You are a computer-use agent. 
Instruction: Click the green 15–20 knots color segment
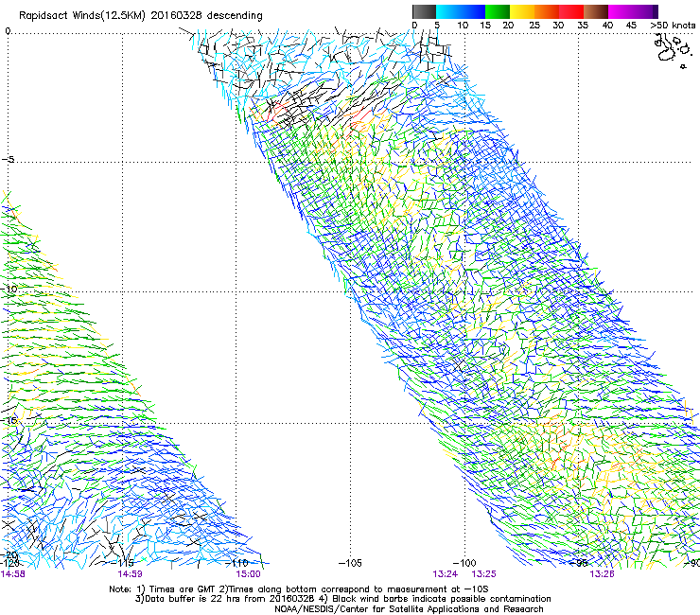498,11
